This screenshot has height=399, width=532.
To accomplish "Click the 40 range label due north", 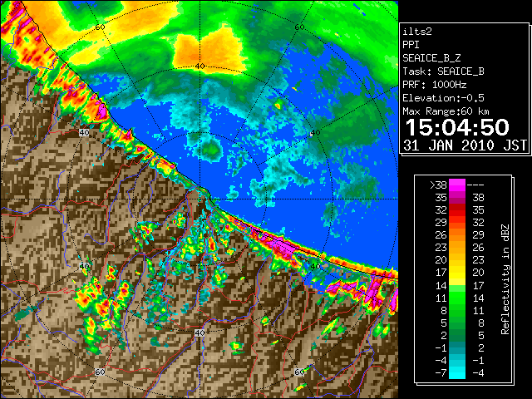I will pyautogui.click(x=199, y=66).
